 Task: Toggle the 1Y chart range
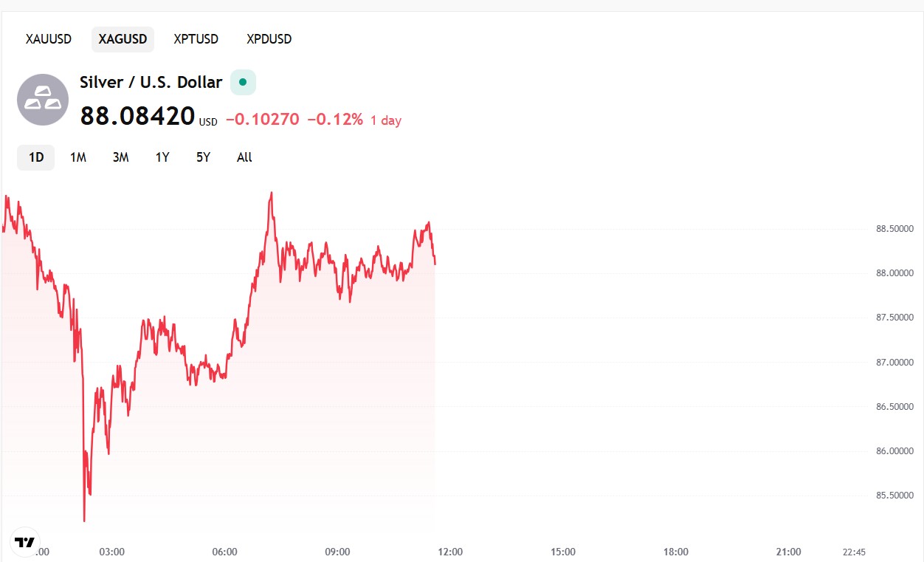(x=162, y=157)
